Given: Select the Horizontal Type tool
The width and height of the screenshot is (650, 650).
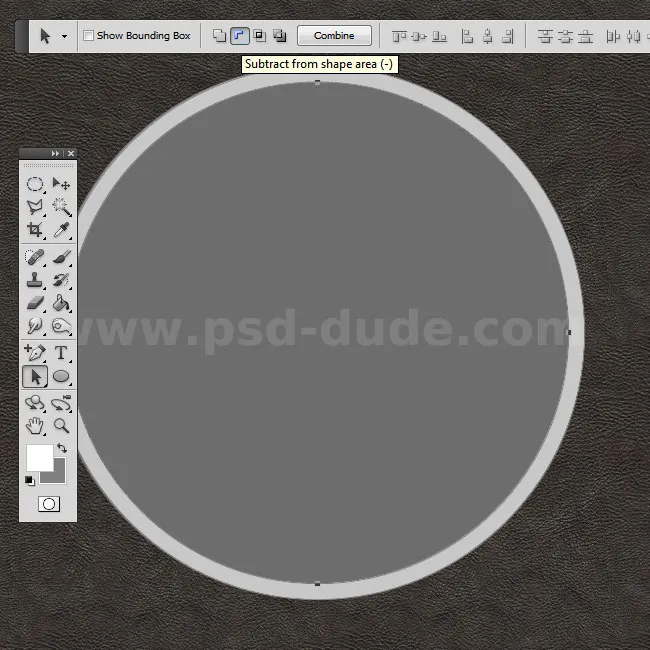Looking at the screenshot, I should tap(61, 352).
